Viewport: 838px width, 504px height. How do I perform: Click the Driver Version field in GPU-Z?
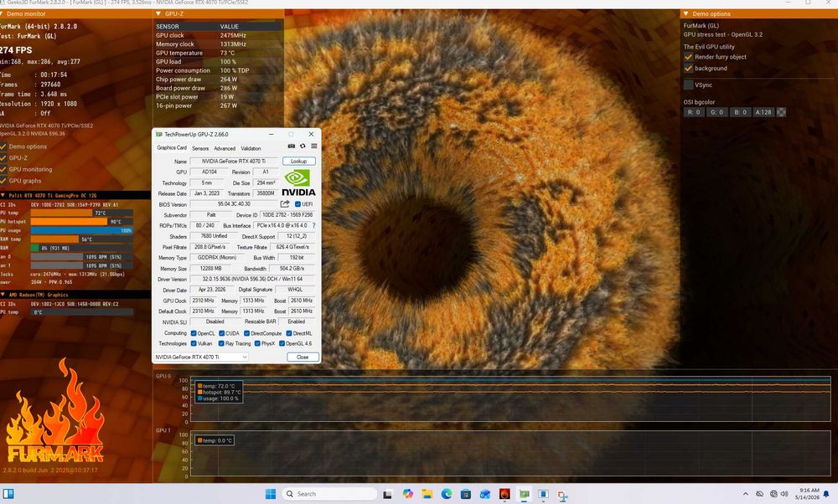click(x=252, y=280)
